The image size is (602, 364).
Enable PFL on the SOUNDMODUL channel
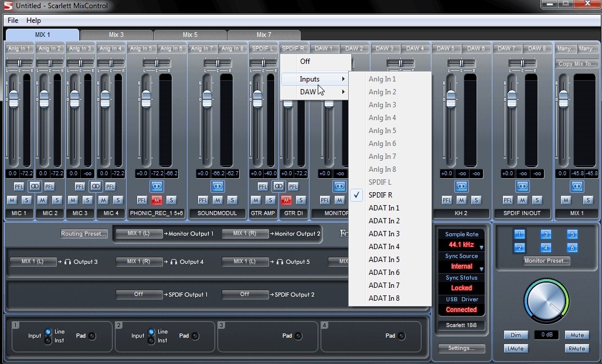[203, 200]
